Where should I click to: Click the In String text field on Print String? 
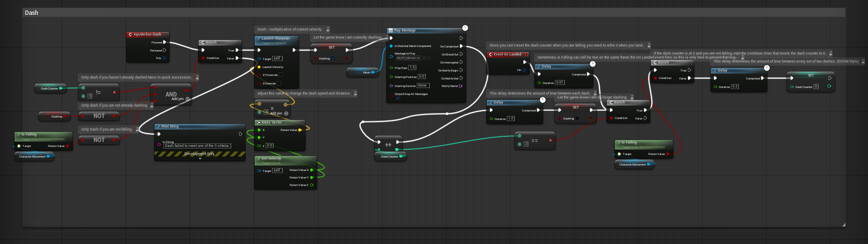[197, 146]
